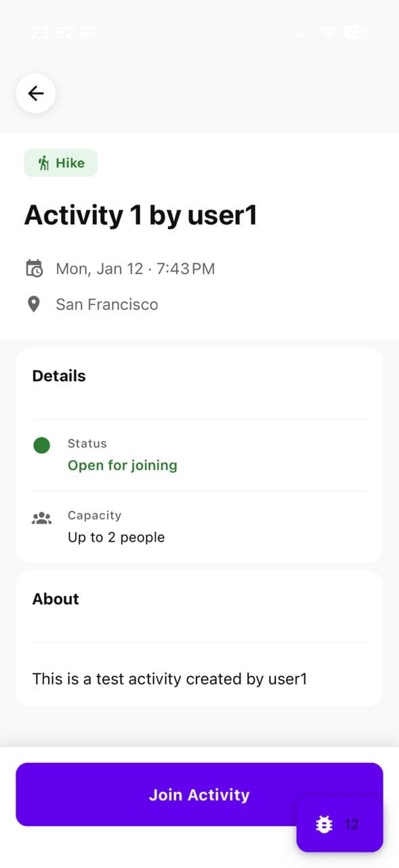Tap the Up to 2 people capacity text

117,537
